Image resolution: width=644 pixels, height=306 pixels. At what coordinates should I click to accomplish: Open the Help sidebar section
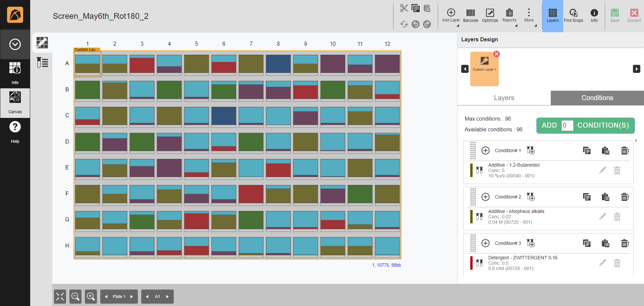click(x=15, y=132)
